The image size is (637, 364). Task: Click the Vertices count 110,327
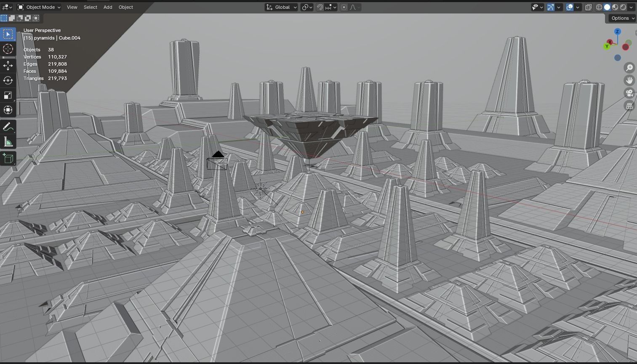(x=57, y=57)
